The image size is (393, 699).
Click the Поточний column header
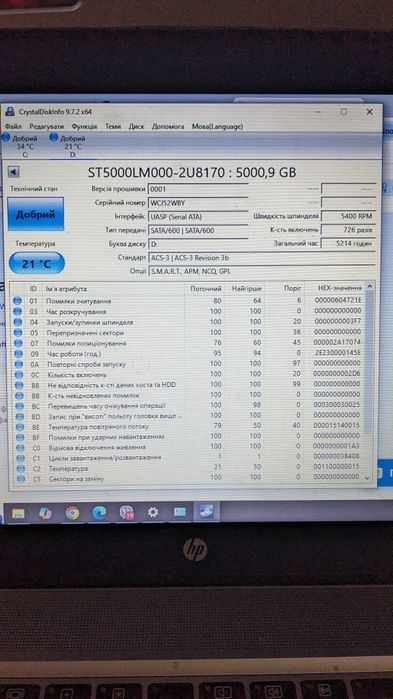206,289
